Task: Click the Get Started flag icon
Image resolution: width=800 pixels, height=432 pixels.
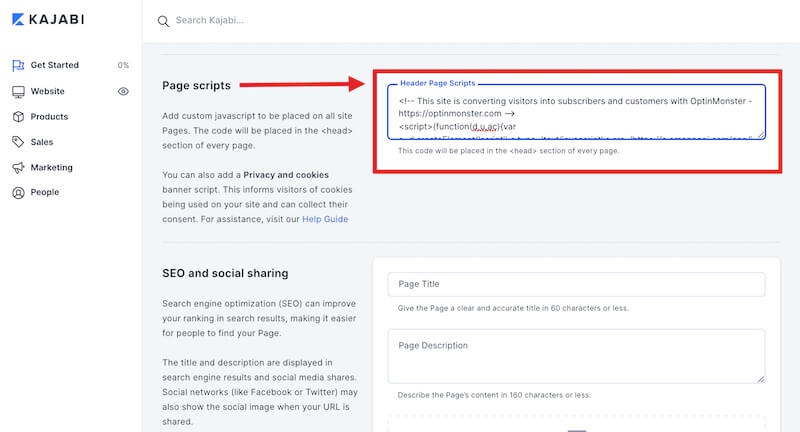Action: tap(18, 65)
